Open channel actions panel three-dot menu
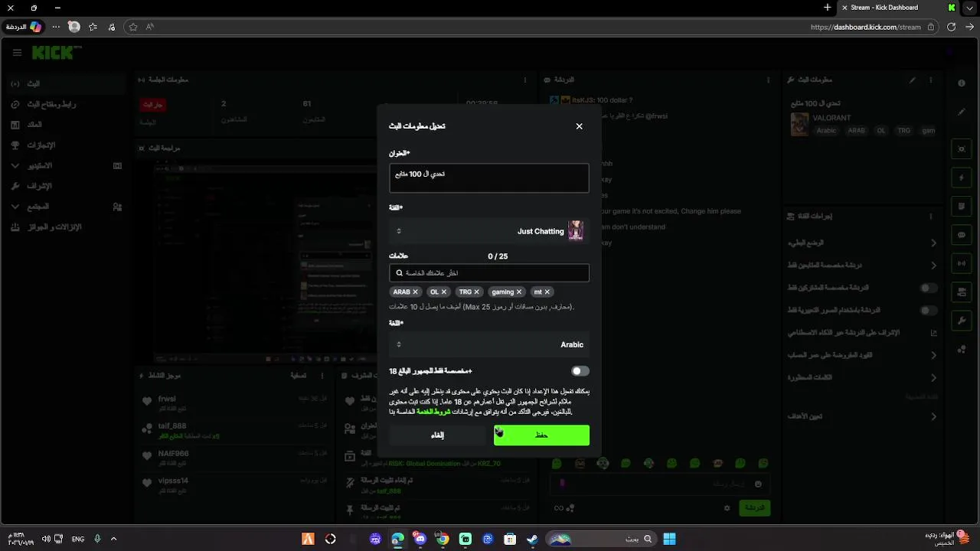The height and width of the screenshot is (551, 980). (931, 217)
